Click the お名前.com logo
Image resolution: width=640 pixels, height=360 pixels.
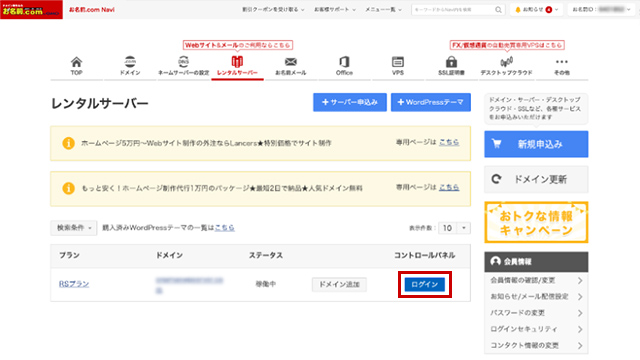coord(31,9)
